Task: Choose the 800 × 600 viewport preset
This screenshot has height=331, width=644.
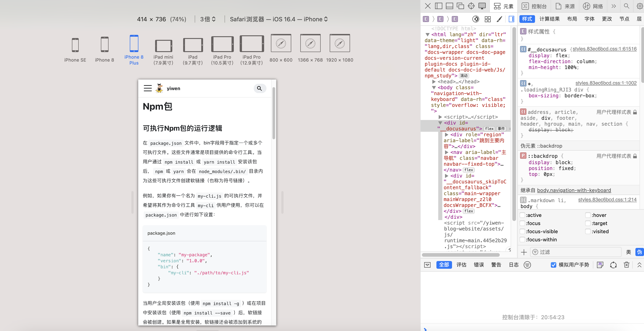Action: (x=281, y=48)
